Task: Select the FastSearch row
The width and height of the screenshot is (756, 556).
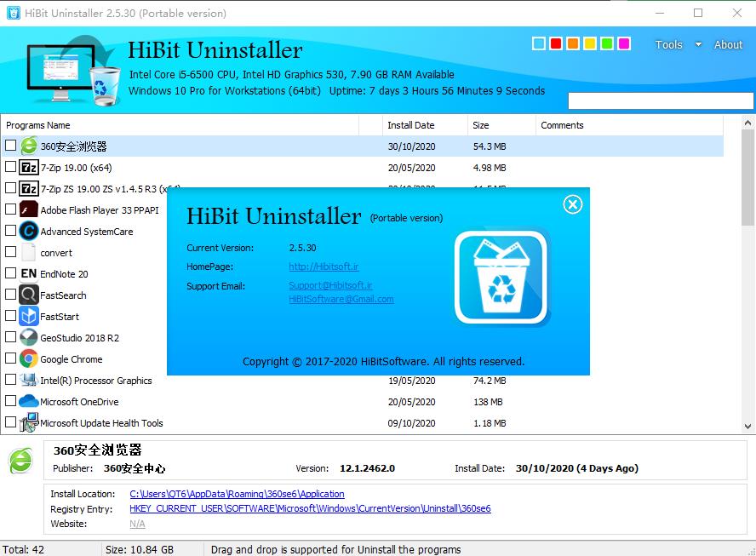Action: (84, 295)
